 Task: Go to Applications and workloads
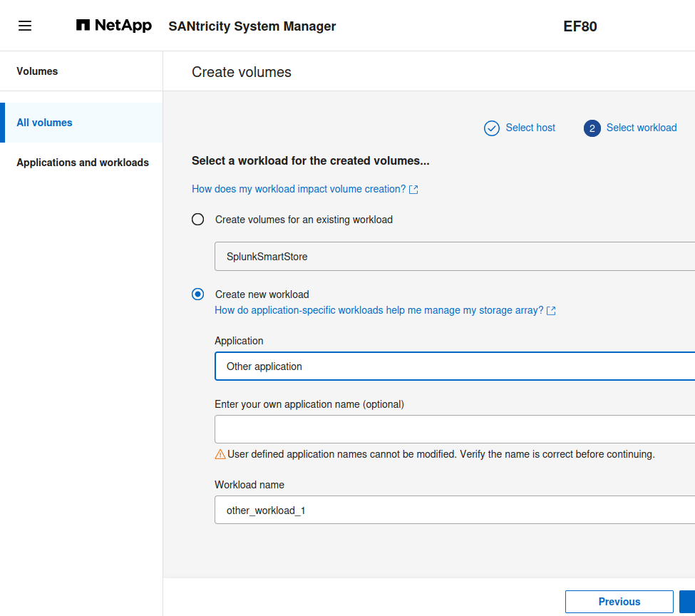(x=83, y=163)
